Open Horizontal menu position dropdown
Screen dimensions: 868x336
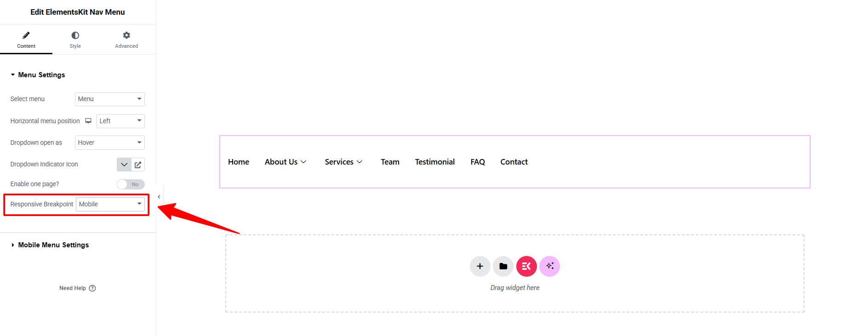[120, 121]
